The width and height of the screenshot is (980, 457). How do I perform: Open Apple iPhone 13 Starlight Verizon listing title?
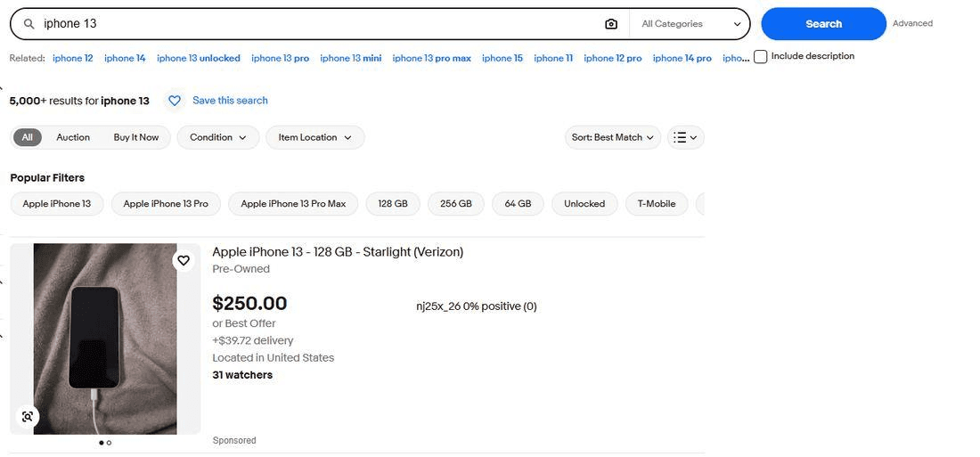pyautogui.click(x=338, y=252)
